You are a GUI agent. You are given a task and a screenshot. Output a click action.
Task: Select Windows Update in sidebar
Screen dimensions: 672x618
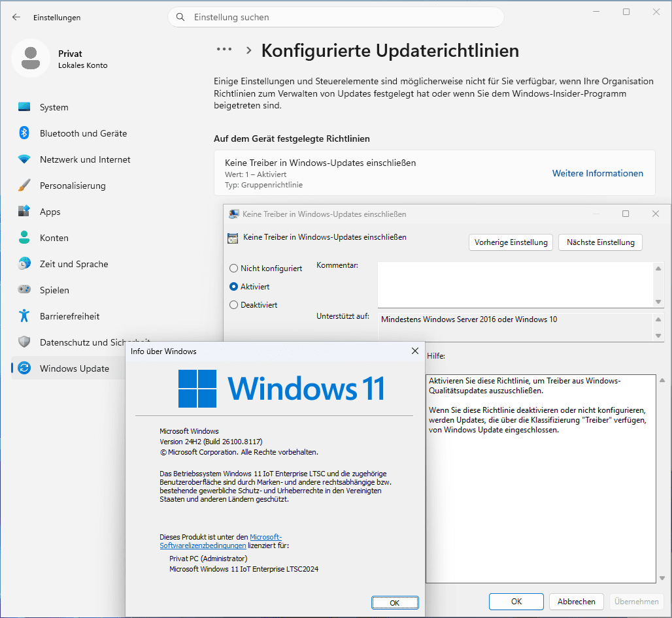pyautogui.click(x=69, y=368)
